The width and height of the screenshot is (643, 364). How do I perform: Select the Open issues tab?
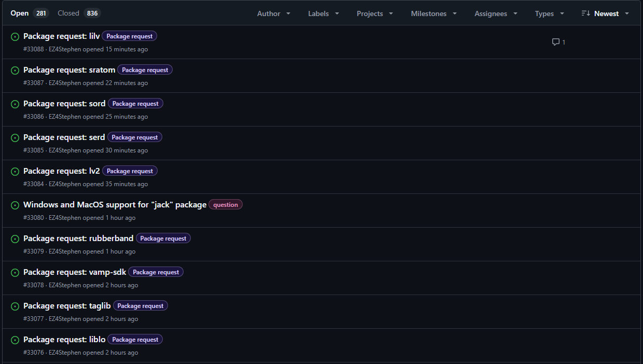[29, 13]
